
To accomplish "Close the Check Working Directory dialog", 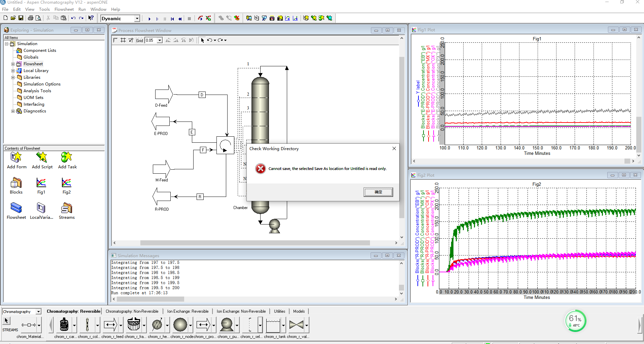I will 394,148.
